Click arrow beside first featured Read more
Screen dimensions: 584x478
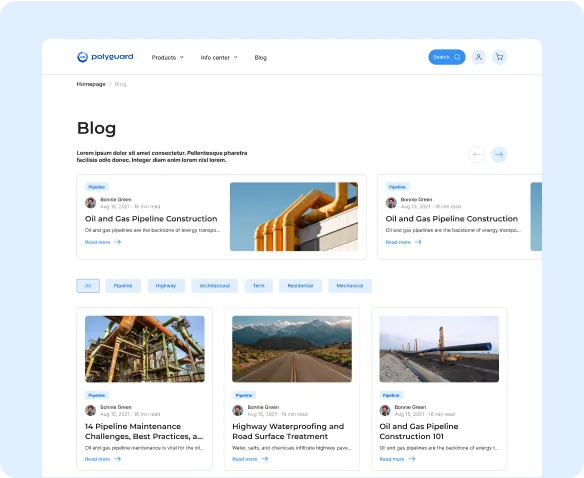point(117,242)
